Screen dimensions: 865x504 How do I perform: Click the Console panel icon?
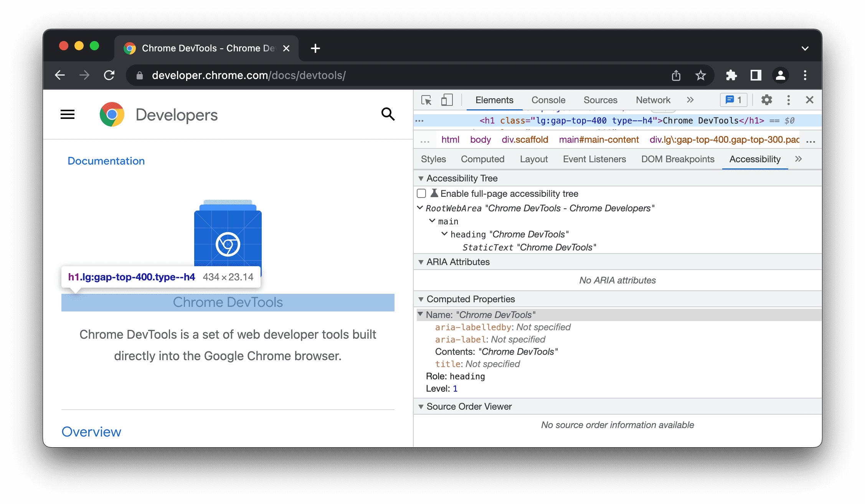548,100
